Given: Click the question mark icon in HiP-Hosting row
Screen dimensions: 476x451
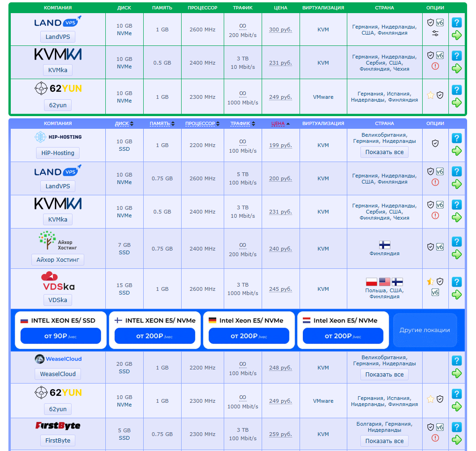Looking at the screenshot, I should pos(456,138).
